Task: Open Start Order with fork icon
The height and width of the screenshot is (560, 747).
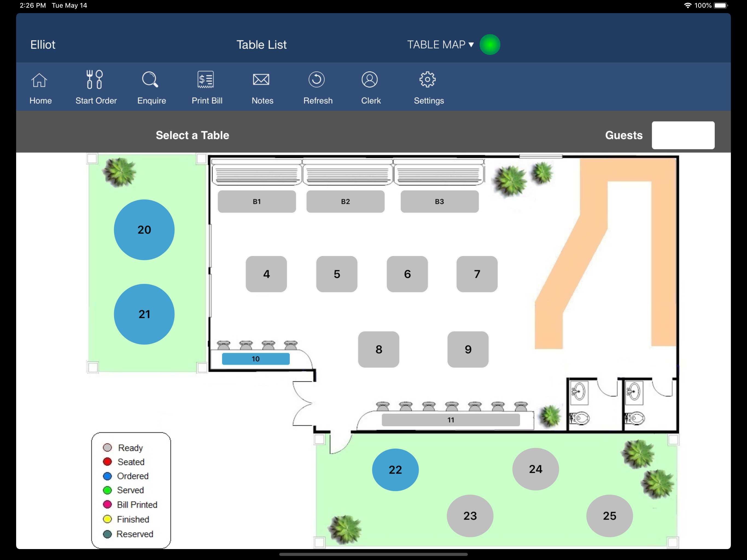Action: [x=95, y=80]
